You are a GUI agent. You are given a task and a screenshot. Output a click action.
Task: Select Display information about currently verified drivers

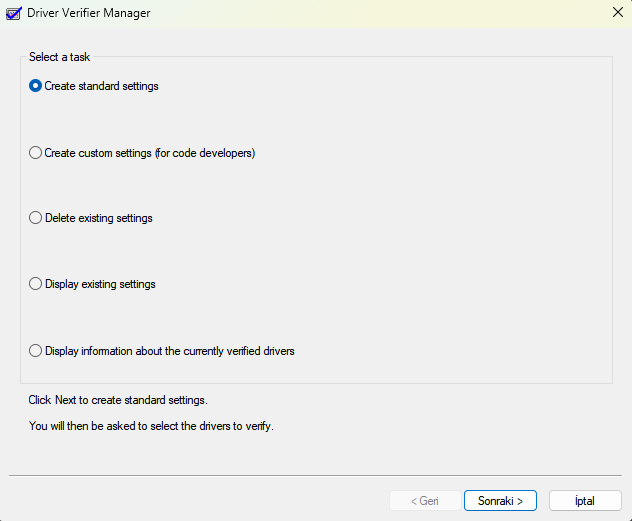36,351
